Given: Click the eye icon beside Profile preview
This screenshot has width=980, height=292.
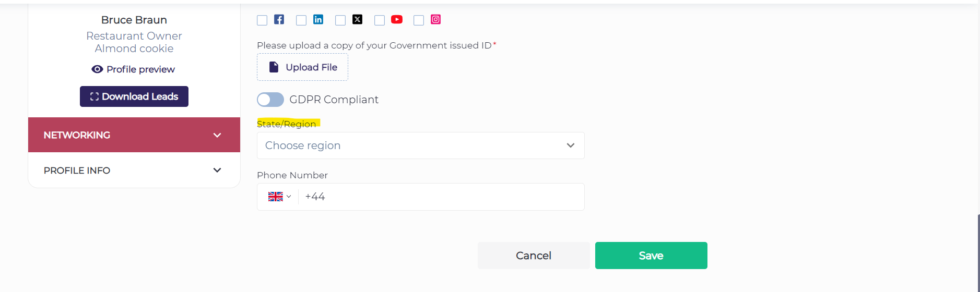Looking at the screenshot, I should click(97, 69).
